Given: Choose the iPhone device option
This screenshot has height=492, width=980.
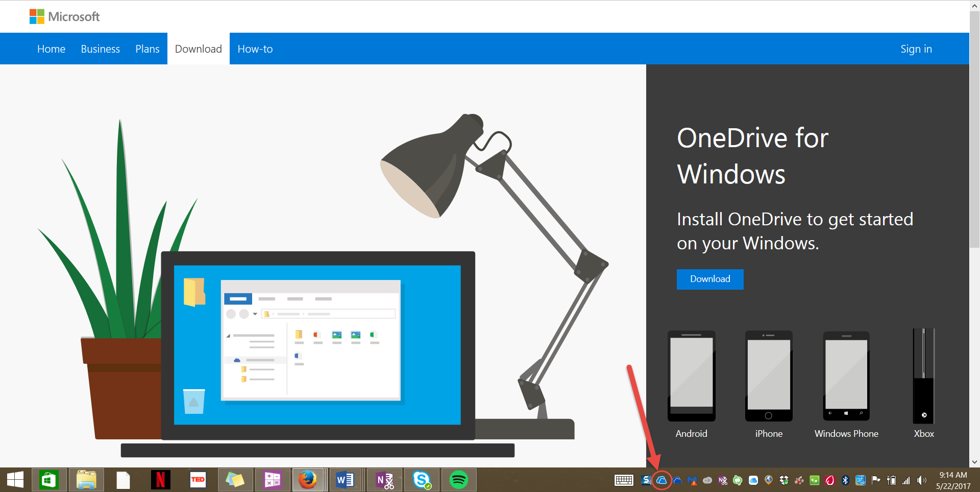Looking at the screenshot, I should (768, 384).
